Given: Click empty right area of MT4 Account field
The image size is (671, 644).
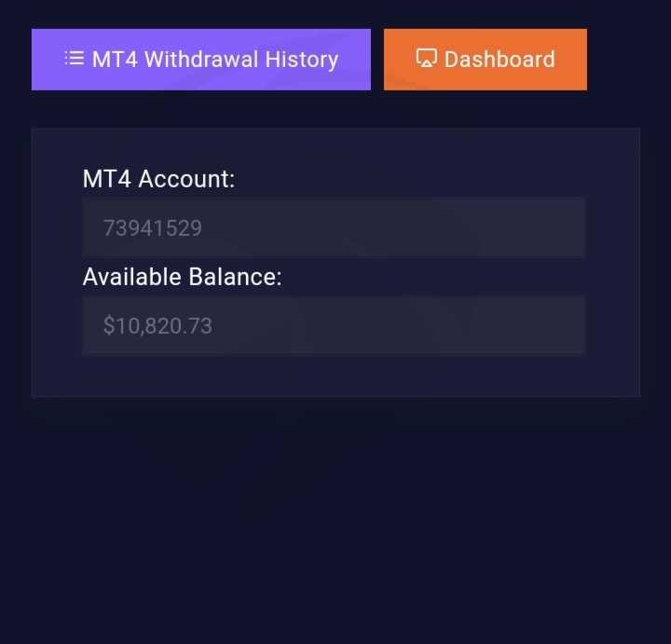Looking at the screenshot, I should 428,227.
